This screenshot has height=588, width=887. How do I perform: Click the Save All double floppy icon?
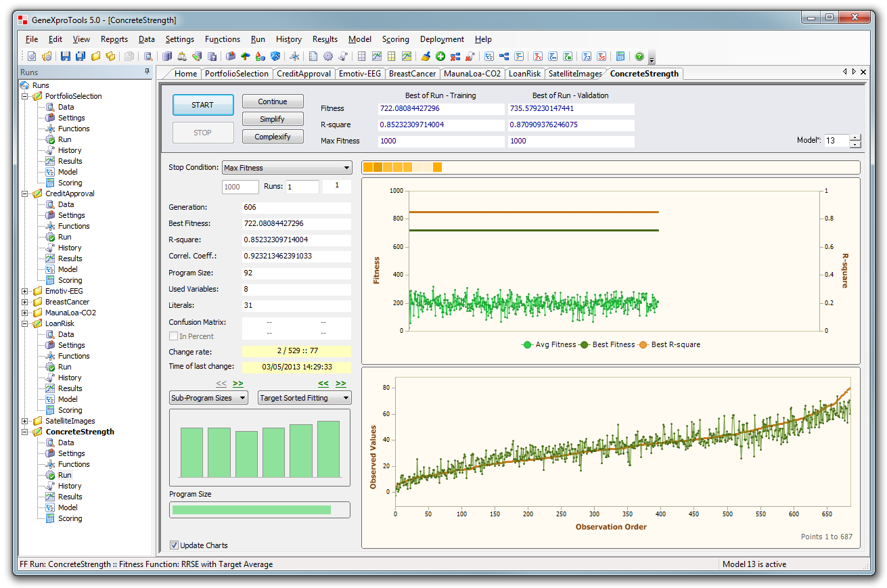80,57
